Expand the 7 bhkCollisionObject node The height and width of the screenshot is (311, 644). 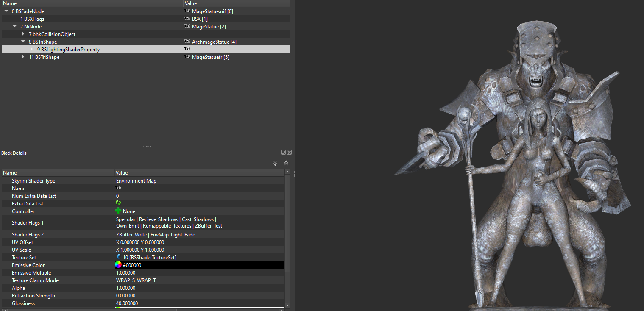click(x=23, y=34)
